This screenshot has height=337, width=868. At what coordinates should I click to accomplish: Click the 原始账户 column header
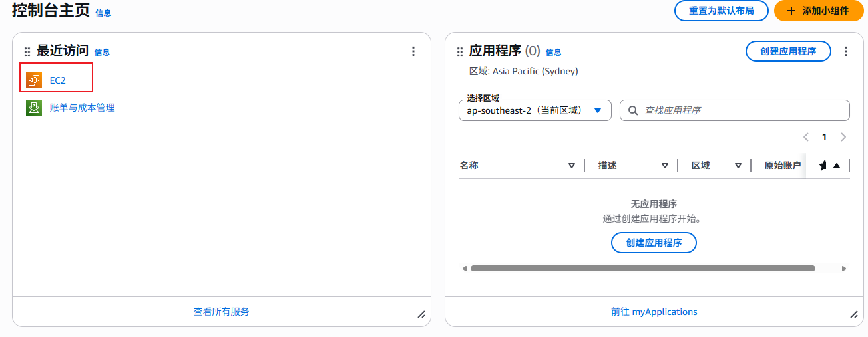tap(783, 166)
